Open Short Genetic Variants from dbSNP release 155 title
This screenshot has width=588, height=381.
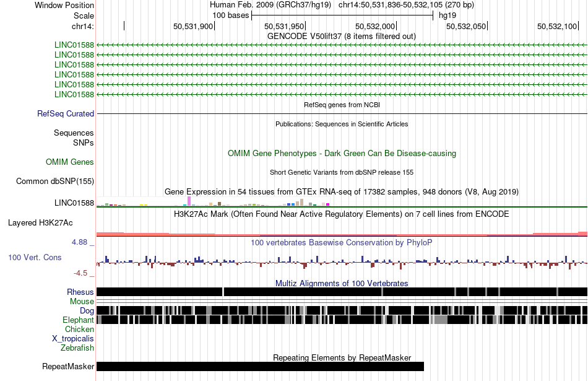pyautogui.click(x=342, y=172)
